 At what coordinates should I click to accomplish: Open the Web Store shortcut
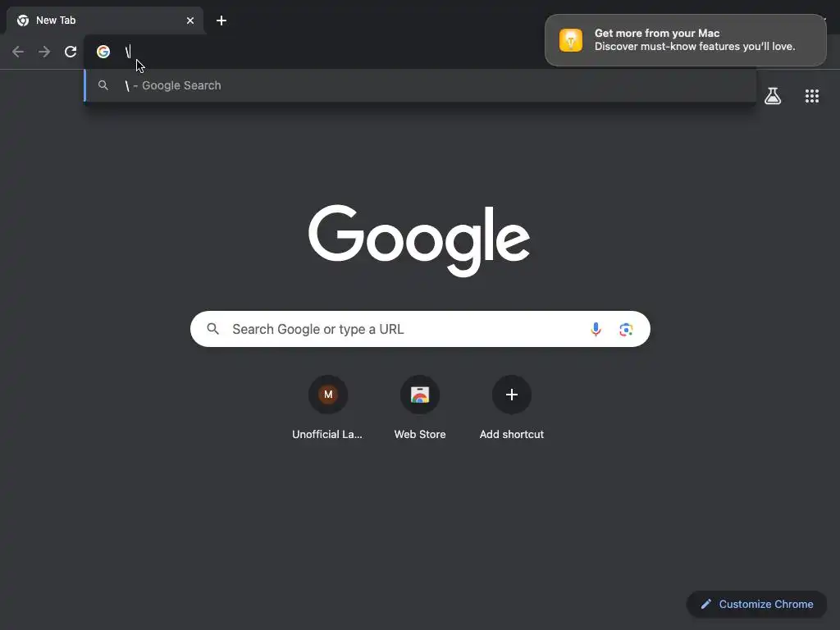coord(420,409)
